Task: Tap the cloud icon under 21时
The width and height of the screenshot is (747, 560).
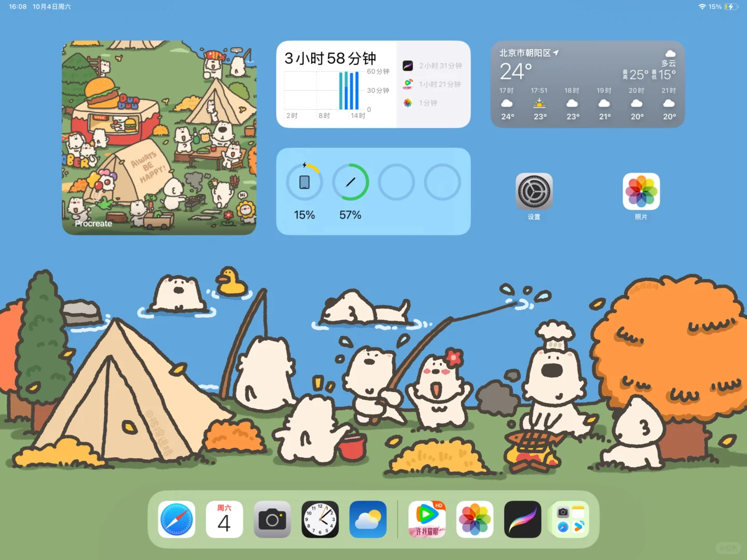Action: [669, 103]
